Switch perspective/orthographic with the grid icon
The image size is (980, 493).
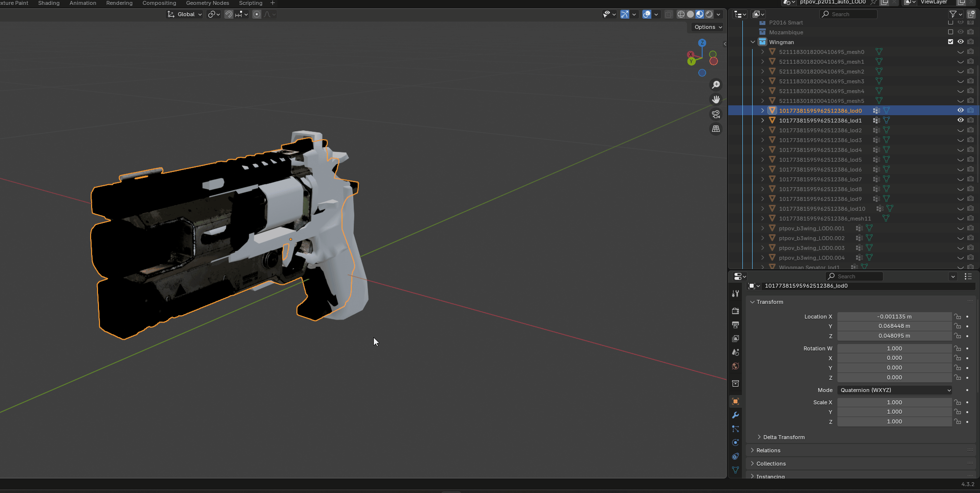tap(716, 129)
